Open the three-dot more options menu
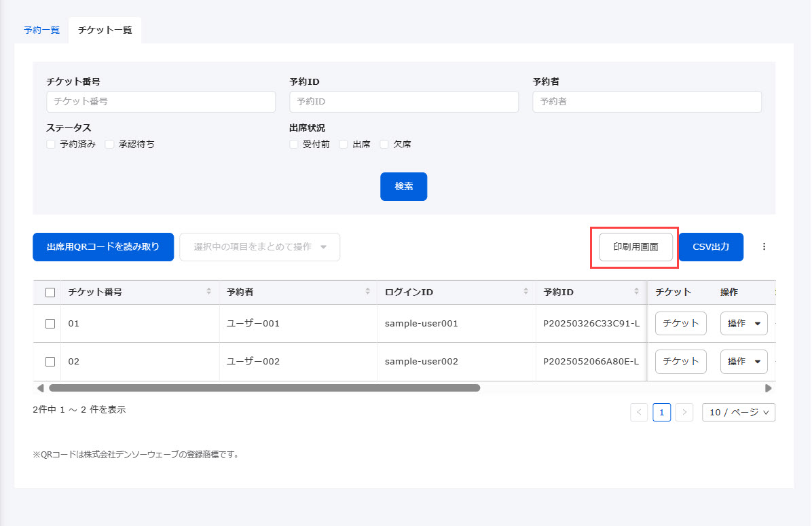Image resolution: width=812 pixels, height=526 pixels. click(x=764, y=247)
